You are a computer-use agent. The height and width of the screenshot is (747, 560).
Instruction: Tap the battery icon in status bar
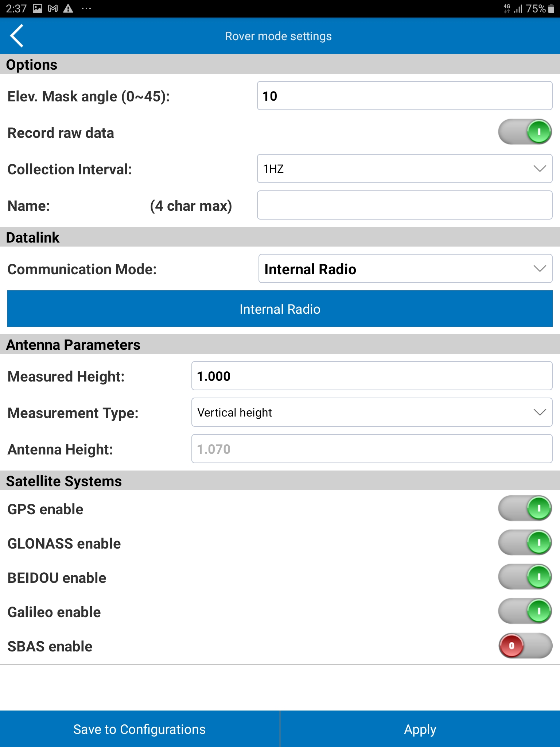pos(551,8)
